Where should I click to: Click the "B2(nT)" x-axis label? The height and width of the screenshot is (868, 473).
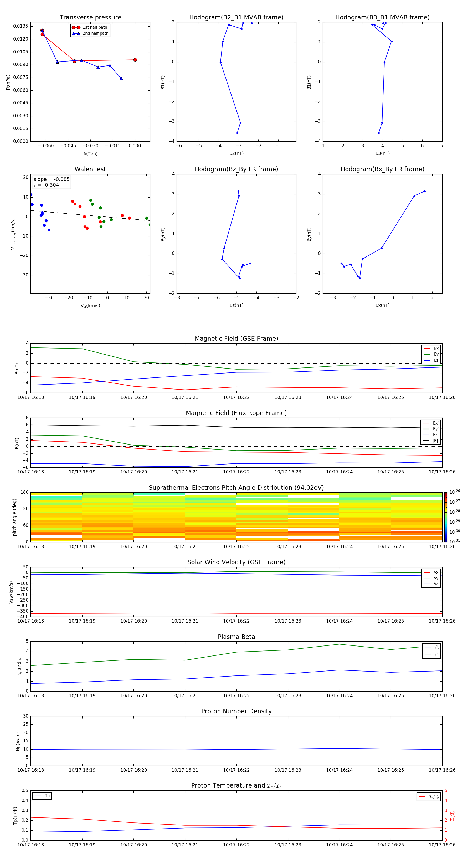[236, 153]
